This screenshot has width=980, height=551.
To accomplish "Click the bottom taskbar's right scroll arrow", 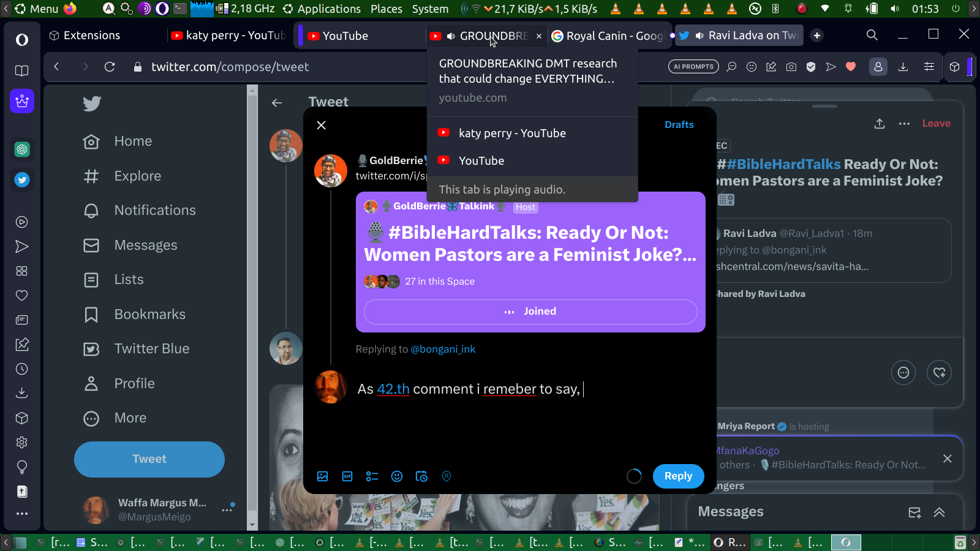I will [974, 542].
